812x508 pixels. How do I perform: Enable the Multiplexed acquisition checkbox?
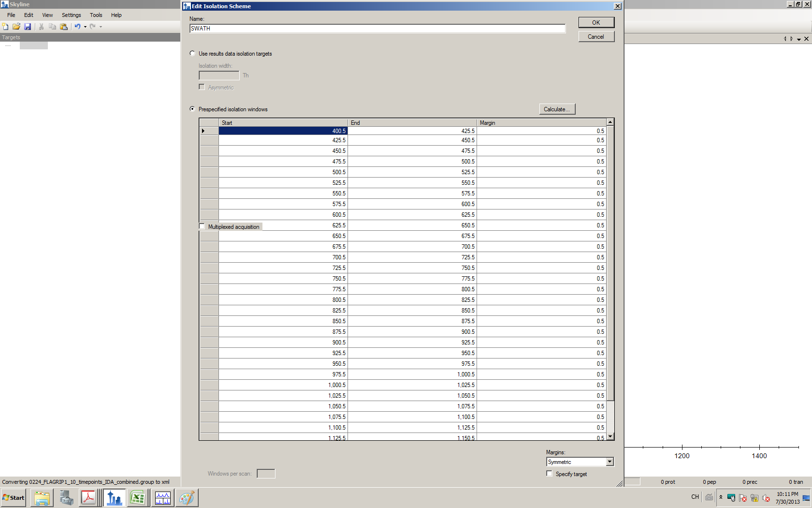click(202, 226)
